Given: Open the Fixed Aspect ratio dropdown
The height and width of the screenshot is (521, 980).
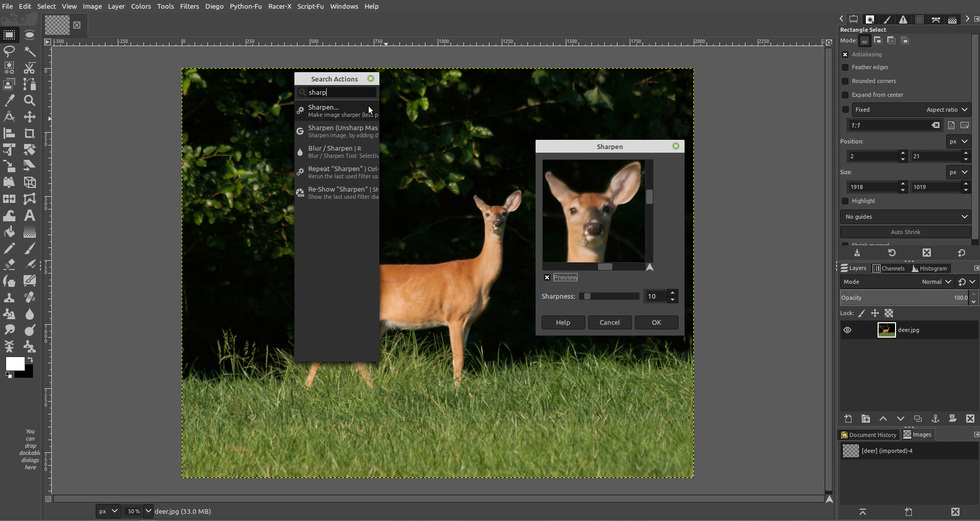Looking at the screenshot, I should 911,110.
